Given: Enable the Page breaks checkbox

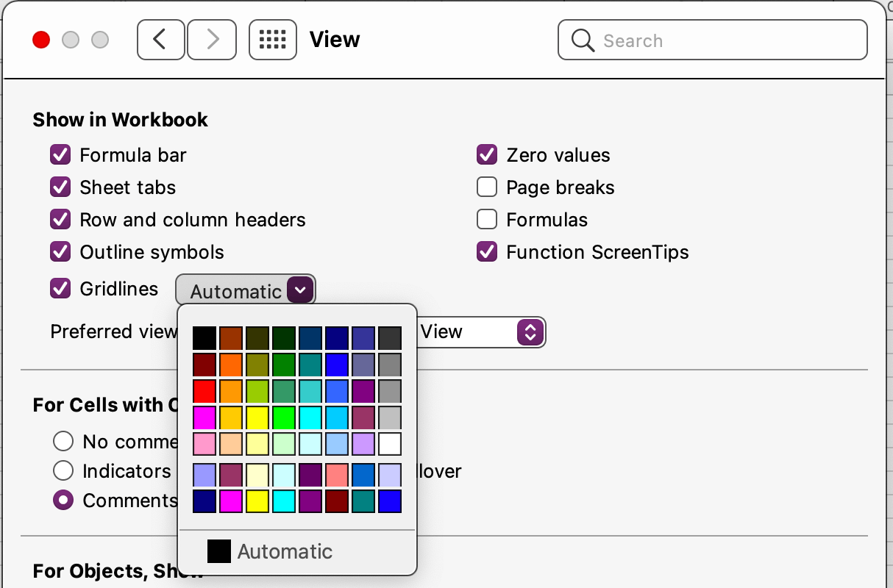Looking at the screenshot, I should click(487, 187).
